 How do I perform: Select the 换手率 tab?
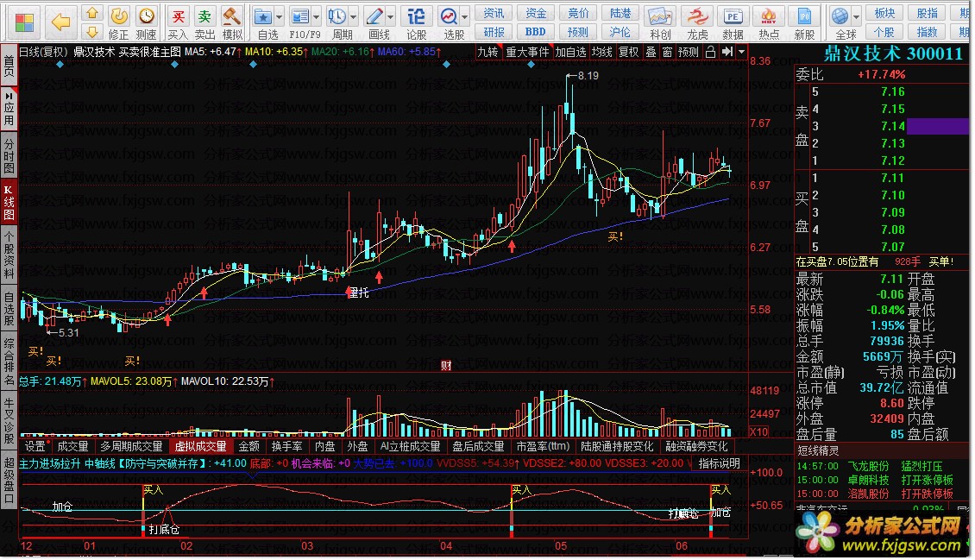(x=286, y=446)
